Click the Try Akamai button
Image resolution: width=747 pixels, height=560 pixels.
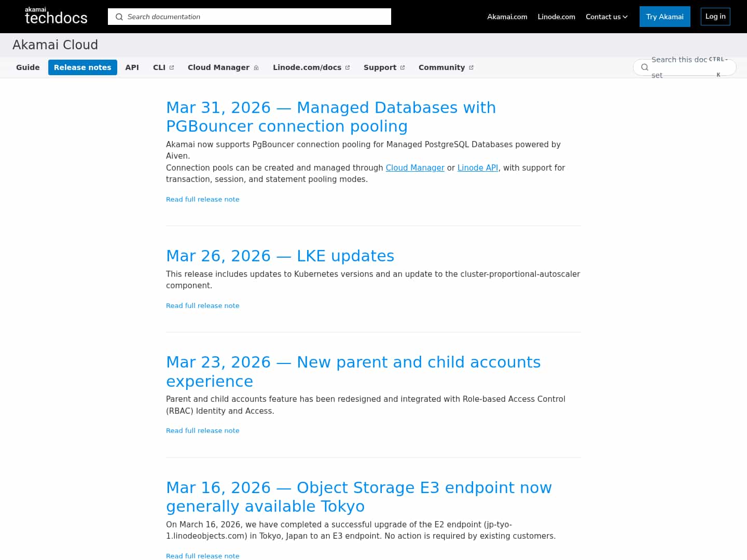click(x=665, y=17)
